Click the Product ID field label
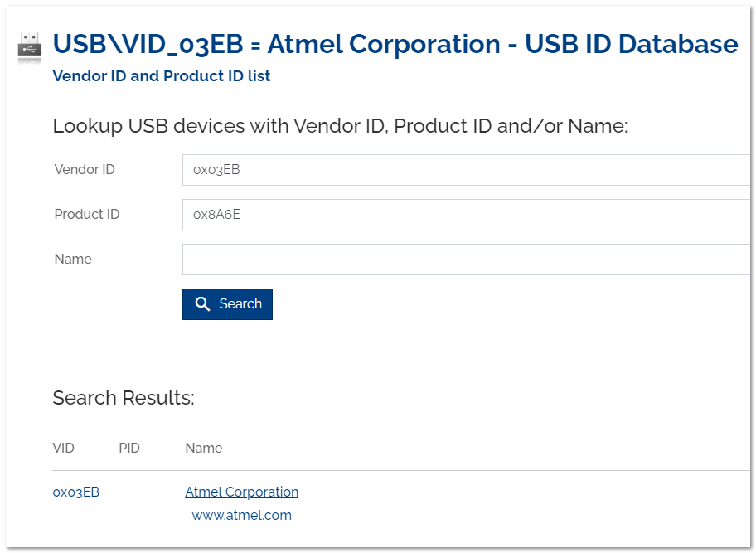This screenshot has width=756, height=553. coord(87,214)
